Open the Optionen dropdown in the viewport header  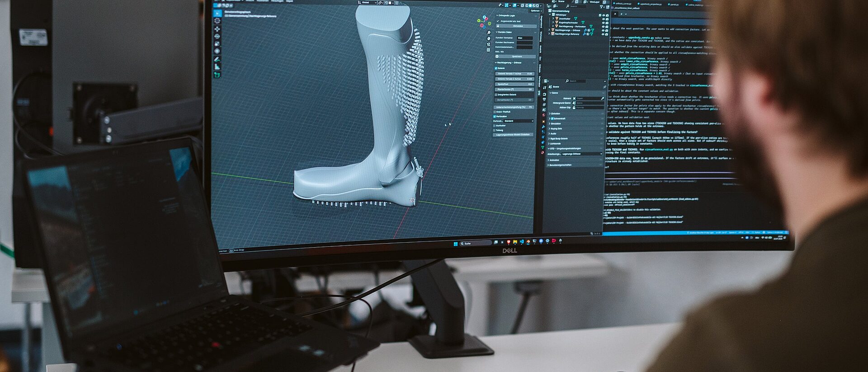coord(536,11)
